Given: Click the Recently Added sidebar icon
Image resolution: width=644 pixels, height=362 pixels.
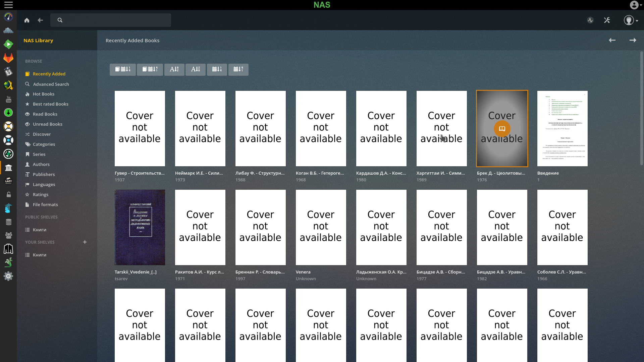Looking at the screenshot, I should point(28,74).
